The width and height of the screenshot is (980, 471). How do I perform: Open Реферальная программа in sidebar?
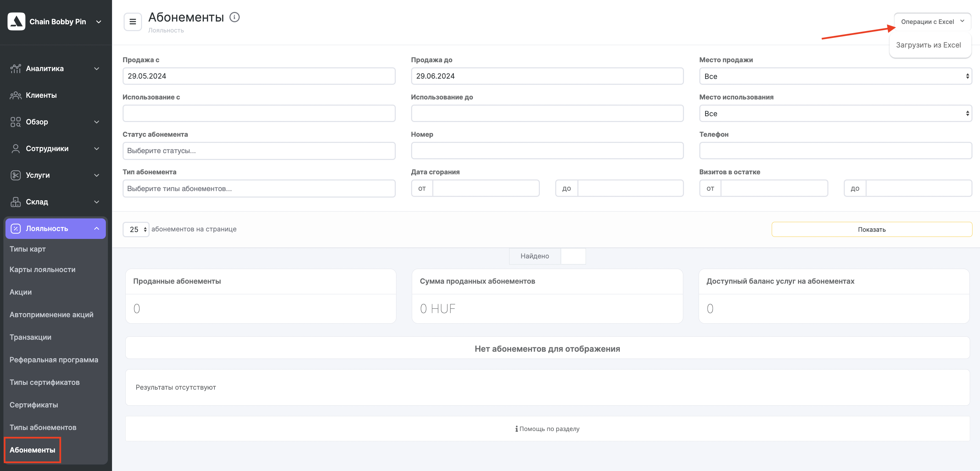(x=54, y=360)
